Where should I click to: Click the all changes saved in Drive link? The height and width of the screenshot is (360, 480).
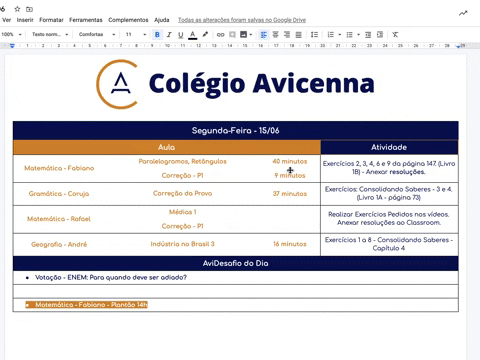(x=242, y=20)
